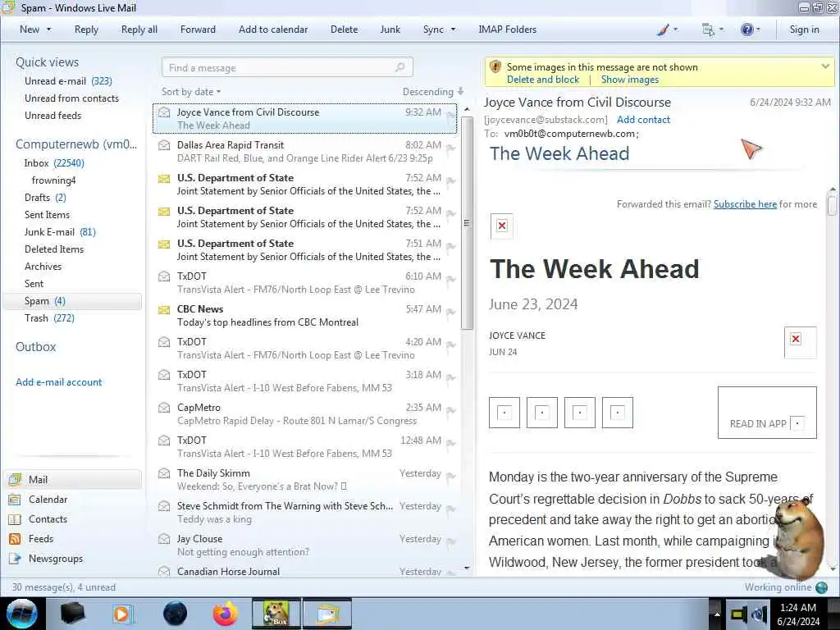Viewport: 840px width, 630px height.
Task: Flag the Steve Schmidt message
Action: (x=450, y=509)
